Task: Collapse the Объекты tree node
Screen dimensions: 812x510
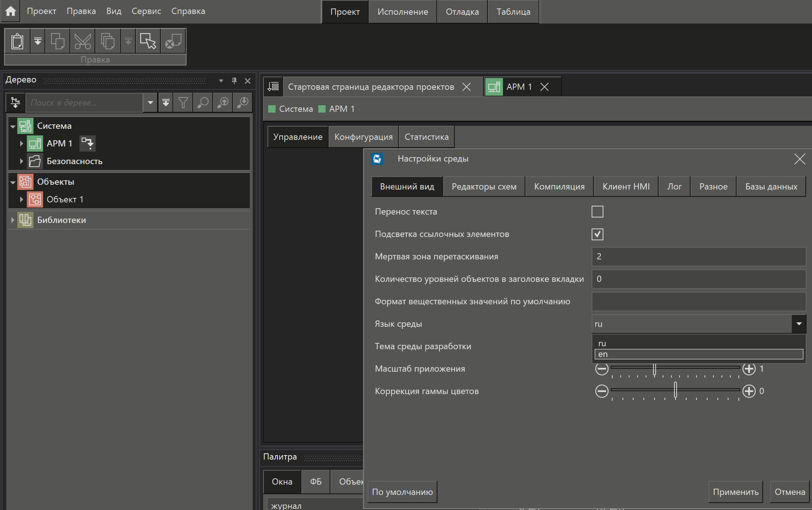Action: pyautogui.click(x=13, y=182)
